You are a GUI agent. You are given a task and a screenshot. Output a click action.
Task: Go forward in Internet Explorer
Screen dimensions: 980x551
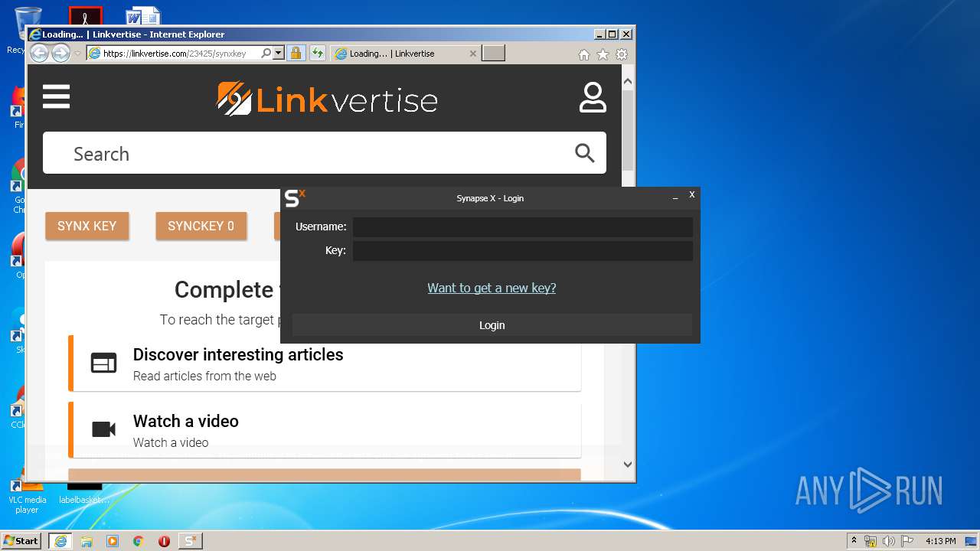point(60,53)
